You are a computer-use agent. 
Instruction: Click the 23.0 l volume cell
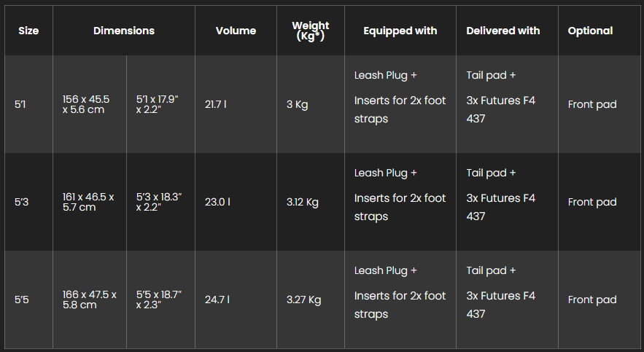pyautogui.click(x=236, y=202)
